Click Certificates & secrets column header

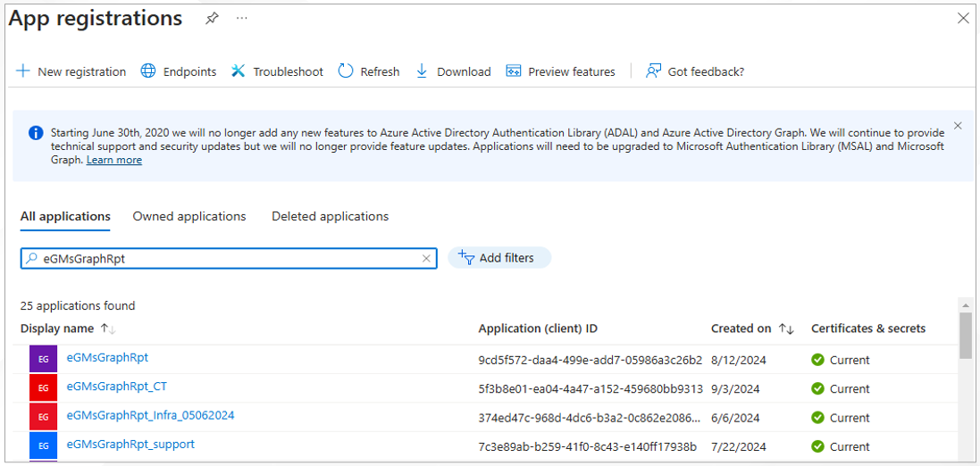click(868, 329)
